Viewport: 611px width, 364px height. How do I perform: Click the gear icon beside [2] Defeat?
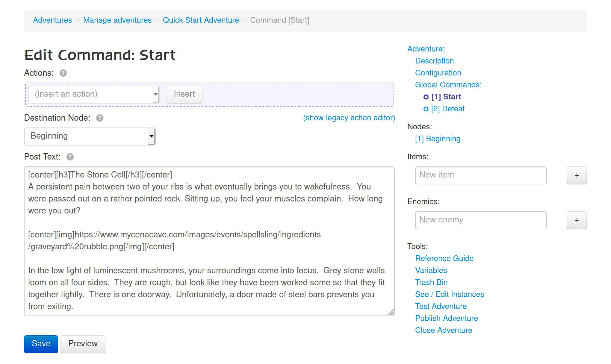point(426,109)
